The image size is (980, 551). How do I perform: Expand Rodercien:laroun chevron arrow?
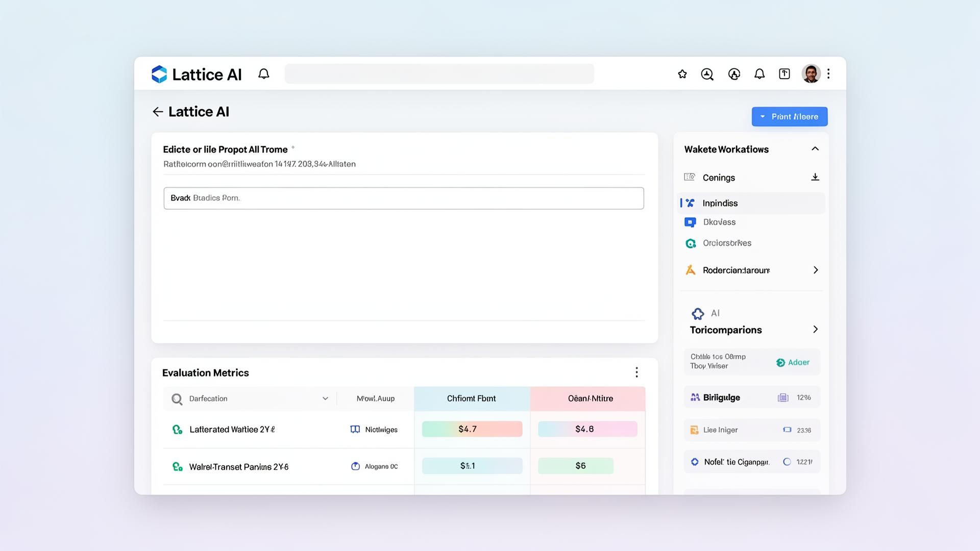pos(816,270)
